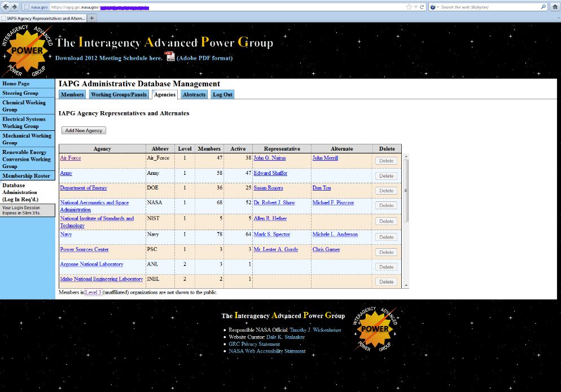Switch to the Members tab

tap(72, 94)
